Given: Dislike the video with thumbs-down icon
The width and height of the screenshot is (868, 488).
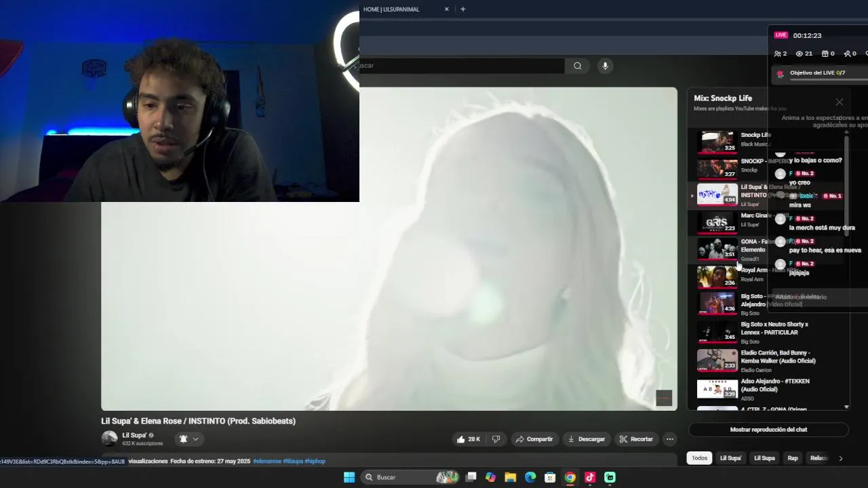Looking at the screenshot, I should (496, 439).
